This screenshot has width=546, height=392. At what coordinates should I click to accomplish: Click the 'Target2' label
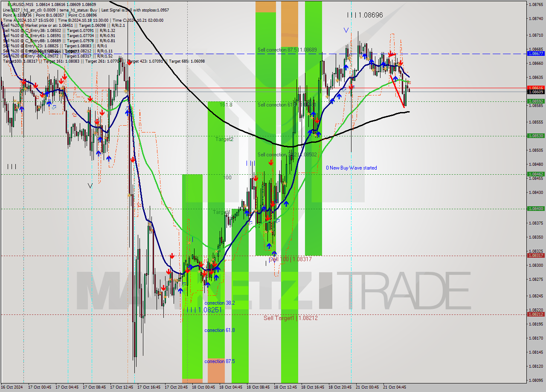[x=224, y=139]
